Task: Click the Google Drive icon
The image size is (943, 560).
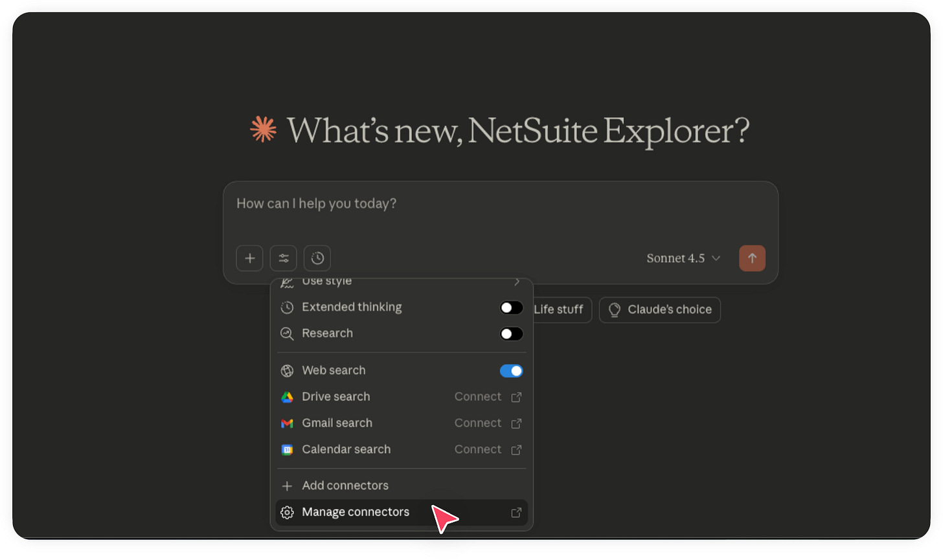Action: [x=287, y=397]
